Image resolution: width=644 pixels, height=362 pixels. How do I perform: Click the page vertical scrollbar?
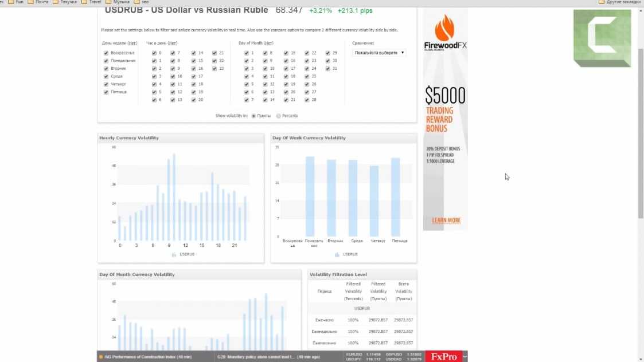click(641, 132)
